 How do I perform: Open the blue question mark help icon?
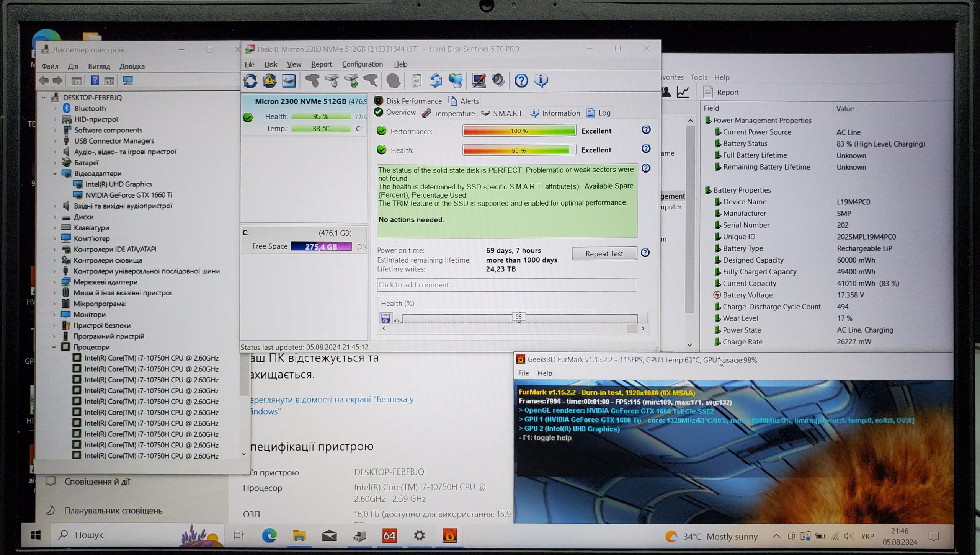tap(521, 81)
